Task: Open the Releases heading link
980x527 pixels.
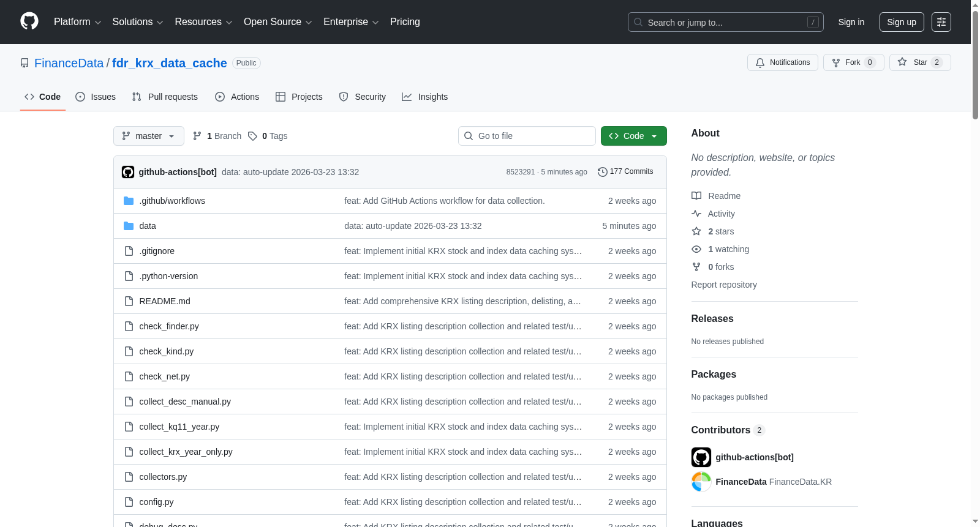Action: [x=712, y=319]
